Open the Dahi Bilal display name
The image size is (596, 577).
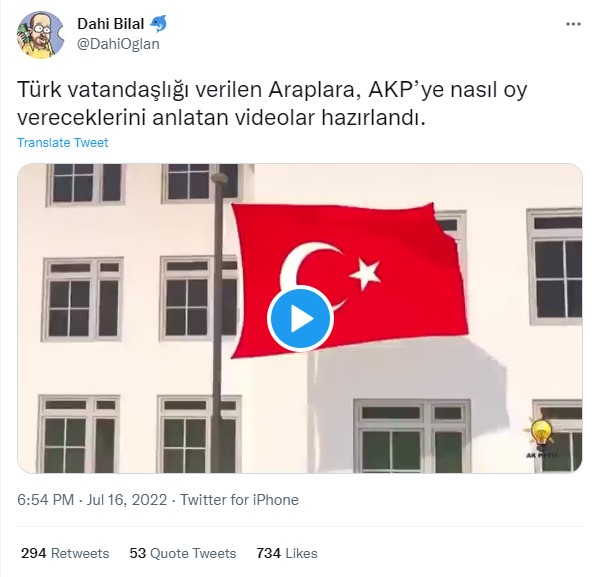pos(111,24)
